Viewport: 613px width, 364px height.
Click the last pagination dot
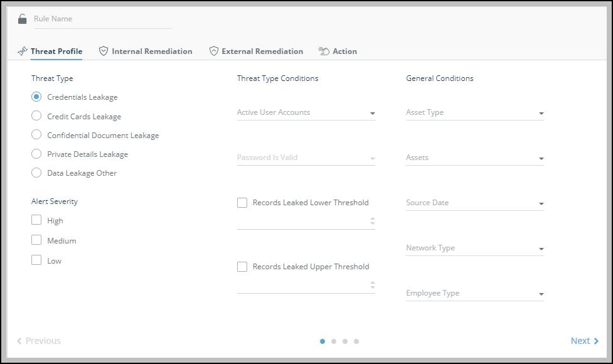click(x=356, y=341)
